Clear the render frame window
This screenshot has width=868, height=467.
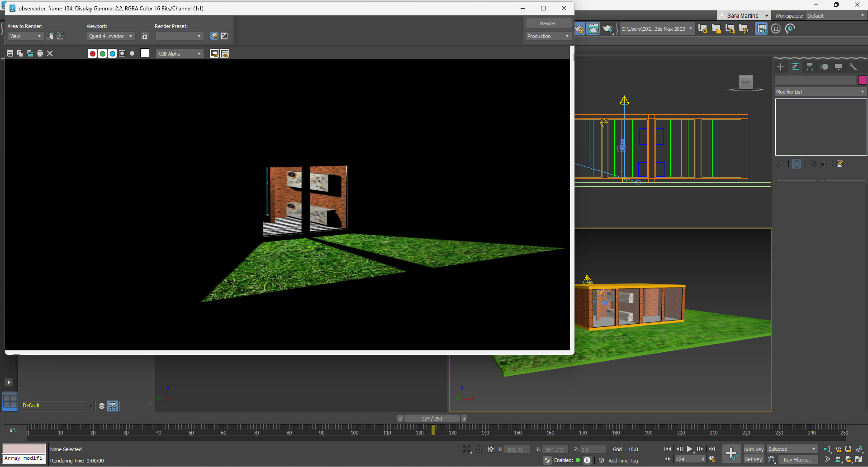[x=50, y=53]
